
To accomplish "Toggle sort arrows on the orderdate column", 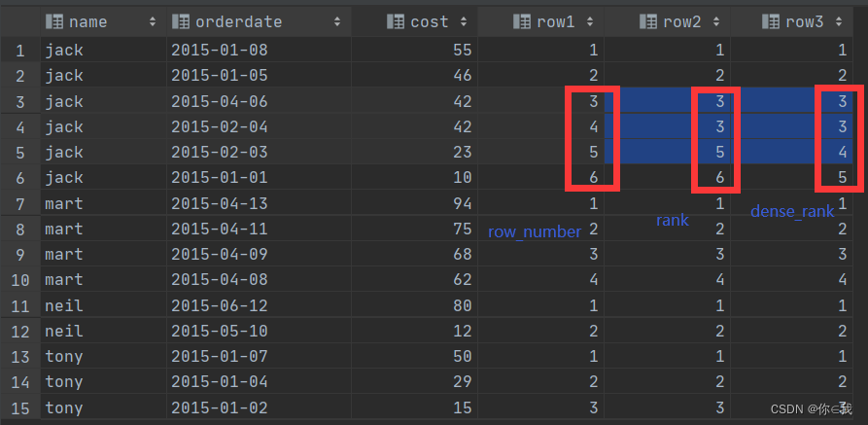I will coord(337,21).
